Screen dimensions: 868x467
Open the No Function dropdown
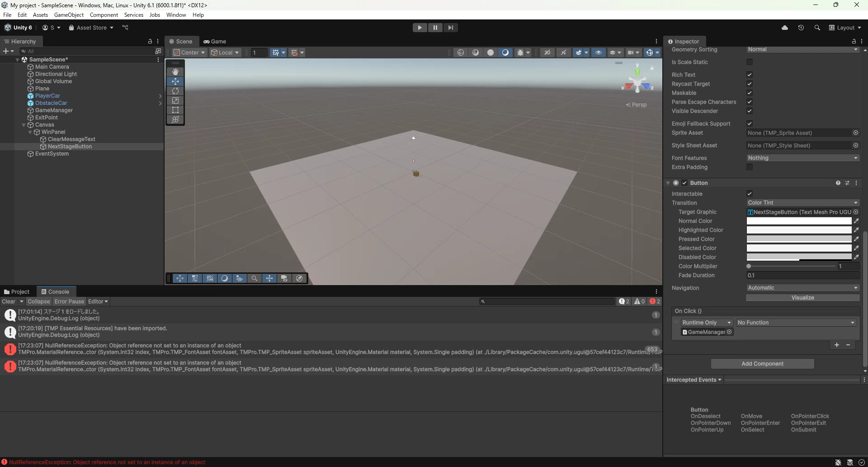[796, 323]
